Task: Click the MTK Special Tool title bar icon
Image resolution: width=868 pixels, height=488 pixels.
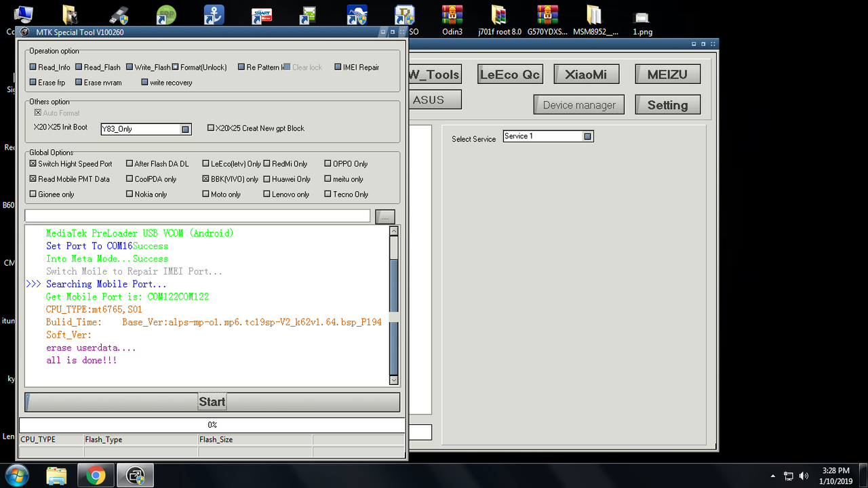Action: [24, 32]
